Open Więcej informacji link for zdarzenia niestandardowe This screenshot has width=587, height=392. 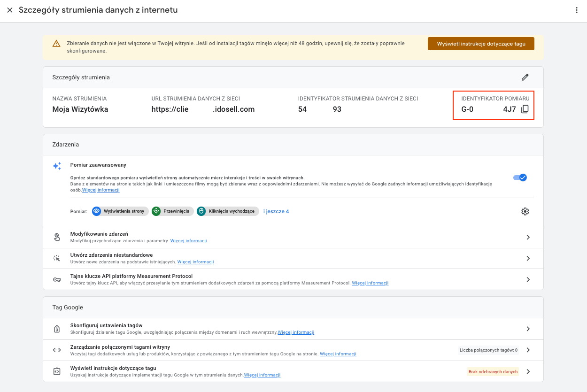click(195, 262)
